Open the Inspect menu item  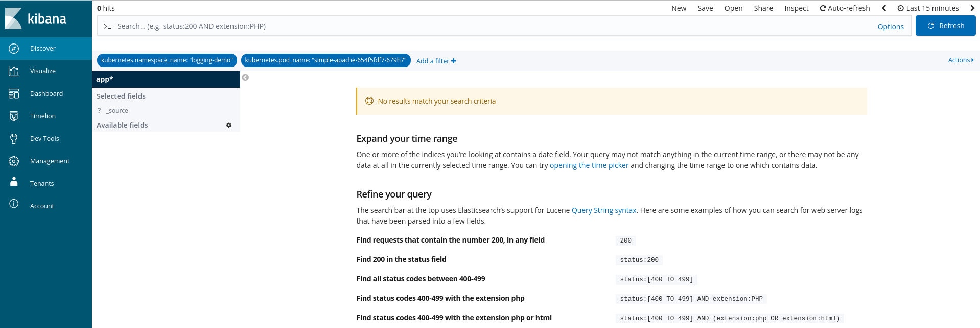click(x=796, y=8)
